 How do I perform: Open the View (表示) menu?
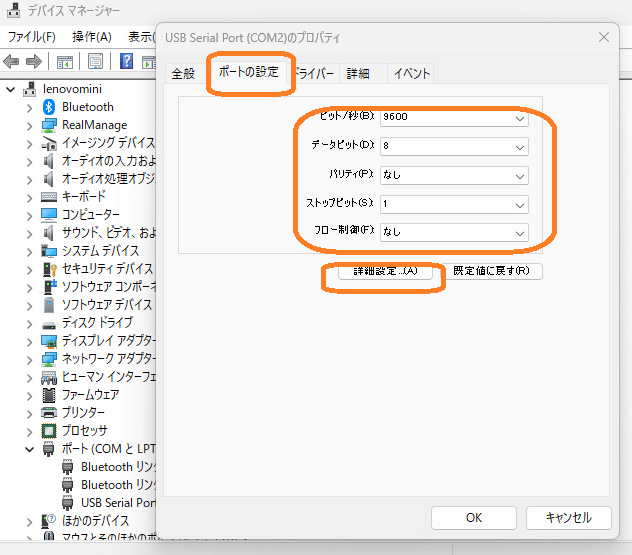coord(141,37)
